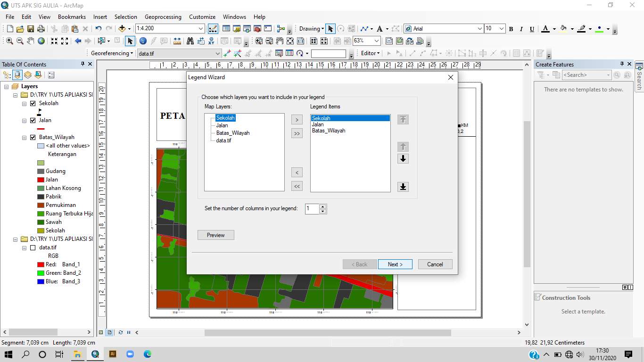Click the Save map document icon

click(31, 29)
